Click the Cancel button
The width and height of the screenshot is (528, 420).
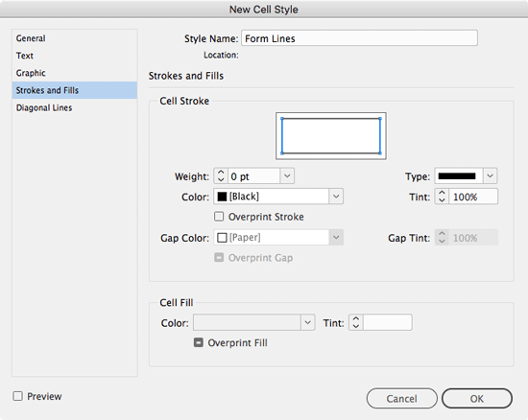coord(401,399)
